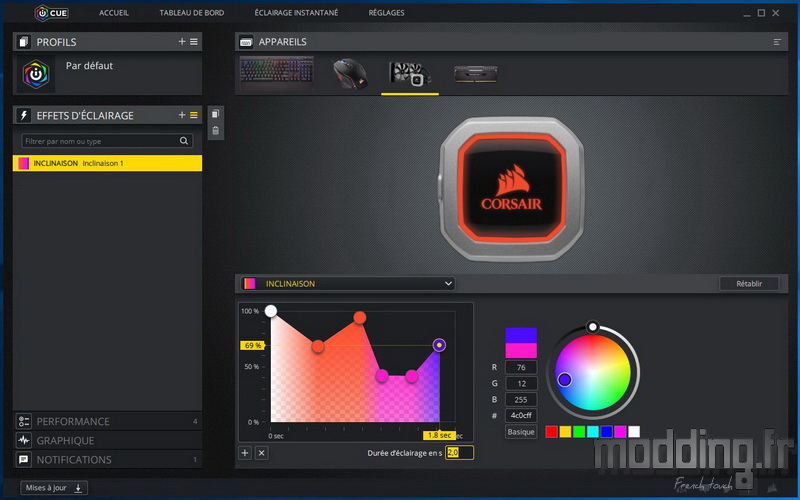Click the Appareils keyboard header icon

pyautogui.click(x=246, y=42)
